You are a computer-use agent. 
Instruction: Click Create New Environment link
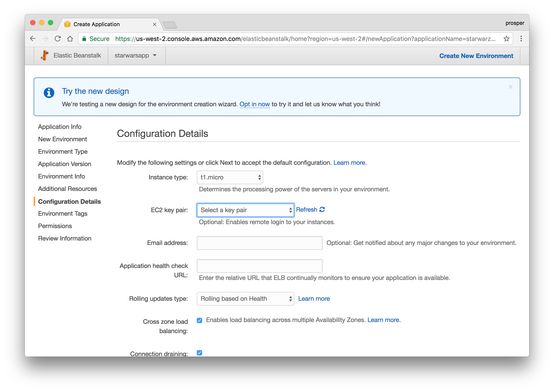click(476, 56)
